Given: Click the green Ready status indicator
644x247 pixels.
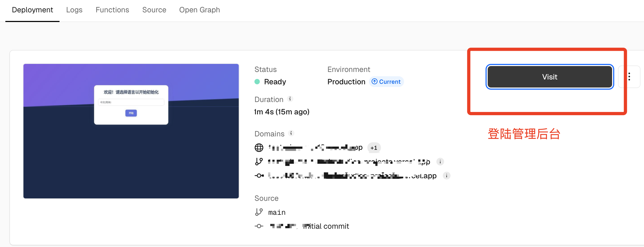Looking at the screenshot, I should tap(257, 82).
